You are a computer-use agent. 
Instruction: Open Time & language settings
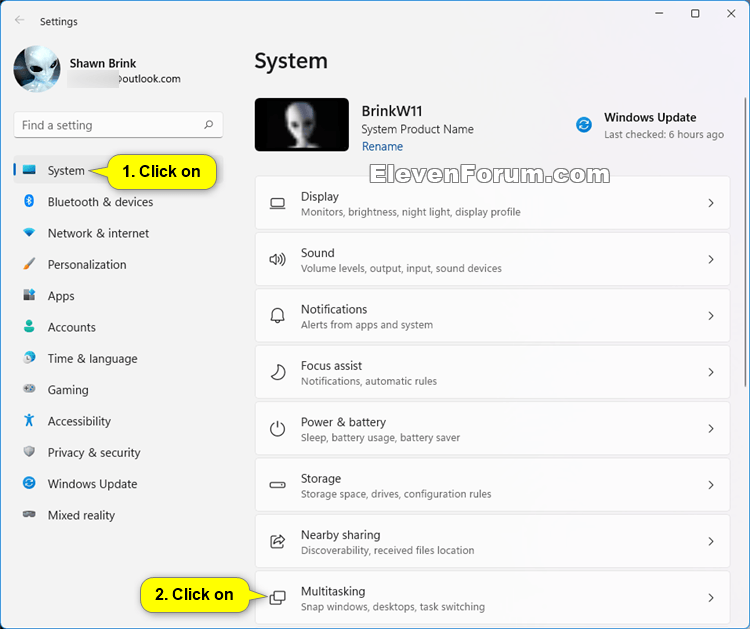pos(118,358)
